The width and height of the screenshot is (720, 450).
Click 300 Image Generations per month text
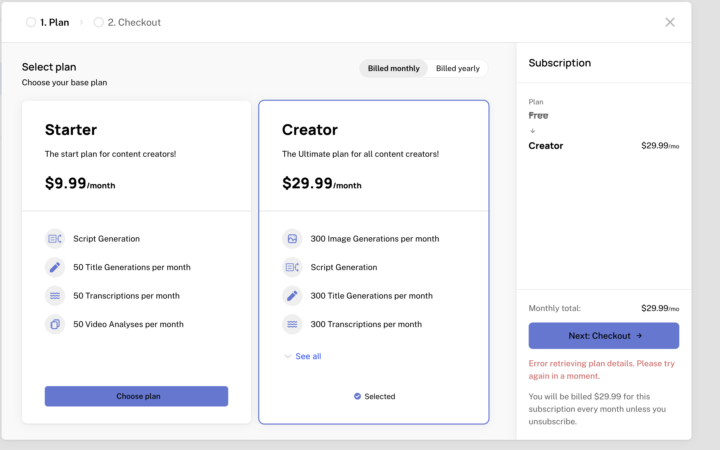pyautogui.click(x=375, y=239)
